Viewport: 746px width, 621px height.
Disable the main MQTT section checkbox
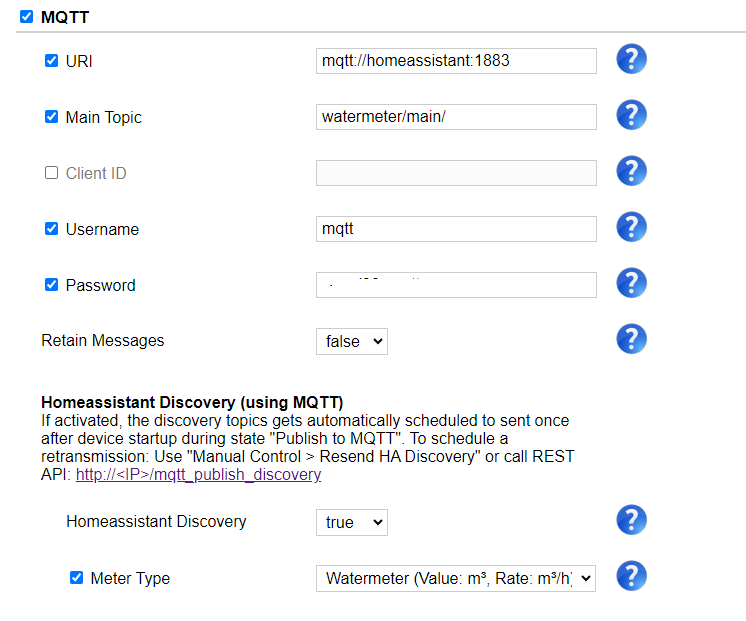[x=27, y=17]
